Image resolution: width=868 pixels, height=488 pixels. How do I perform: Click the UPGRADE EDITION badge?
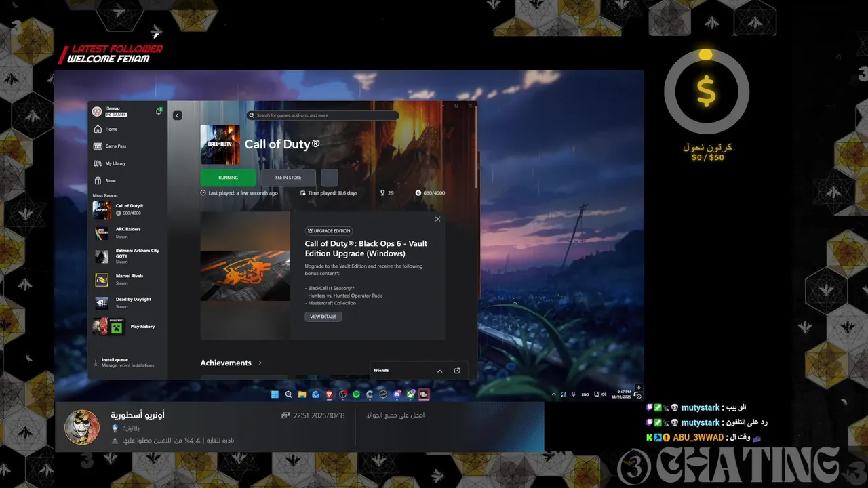pyautogui.click(x=328, y=230)
